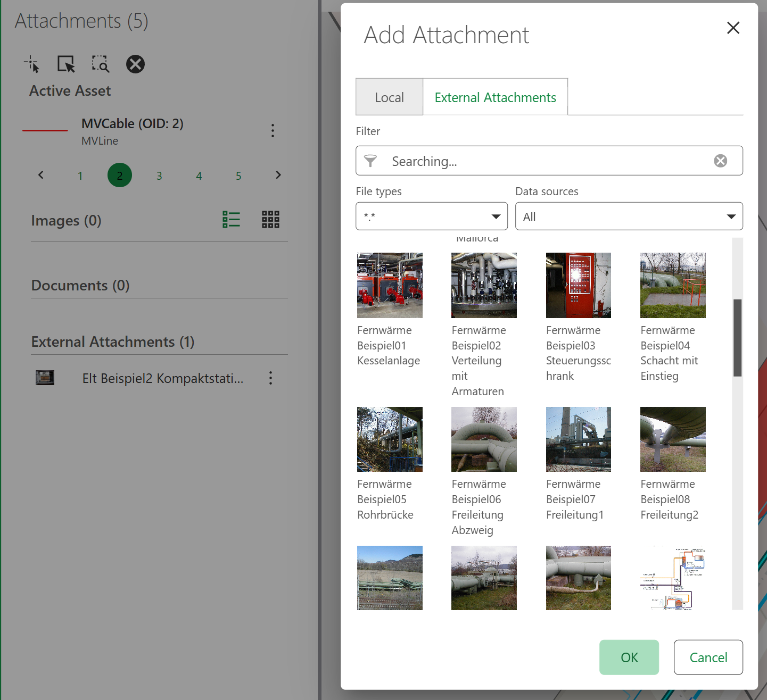Switch to the Local tab
Image resolution: width=767 pixels, height=700 pixels.
(x=389, y=97)
